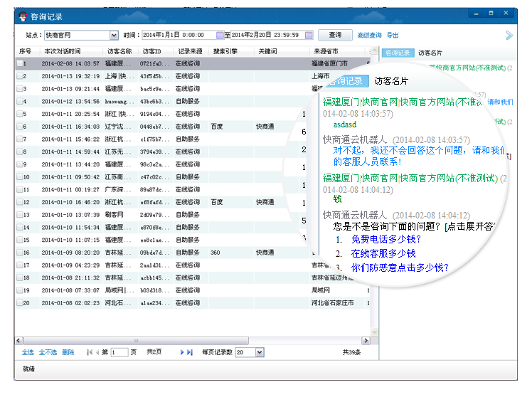The height and width of the screenshot is (397, 532).
Task: Open the 站点 site dropdown
Action: click(x=114, y=35)
